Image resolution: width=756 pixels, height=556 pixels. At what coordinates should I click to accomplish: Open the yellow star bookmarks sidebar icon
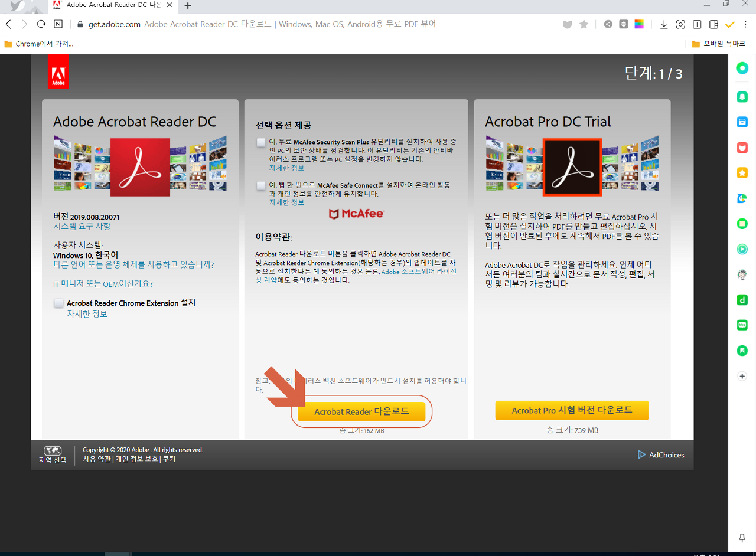point(742,172)
